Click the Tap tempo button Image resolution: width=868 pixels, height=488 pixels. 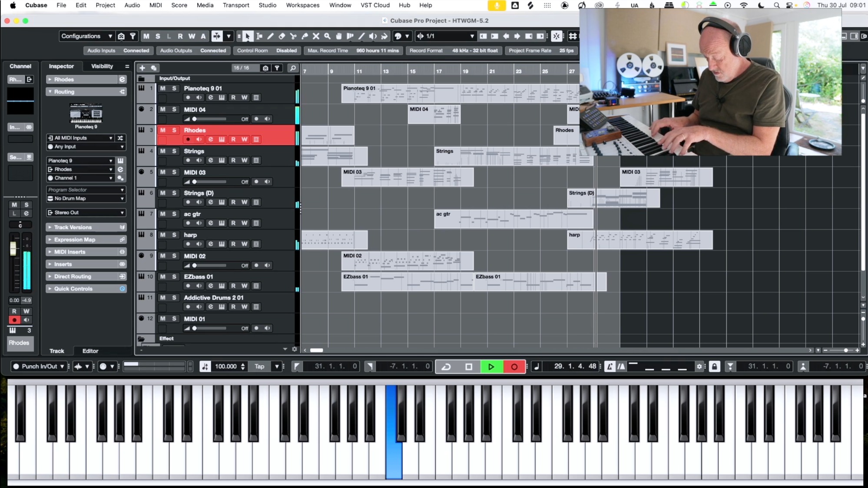(260, 367)
